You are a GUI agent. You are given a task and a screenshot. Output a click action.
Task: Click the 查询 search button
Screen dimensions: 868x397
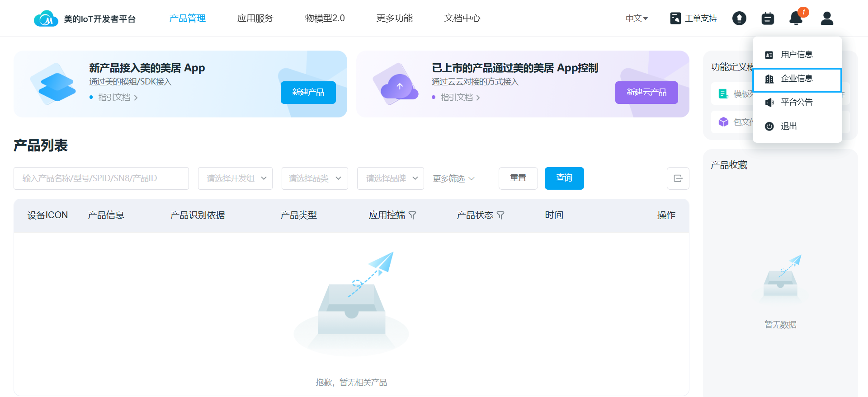(564, 178)
